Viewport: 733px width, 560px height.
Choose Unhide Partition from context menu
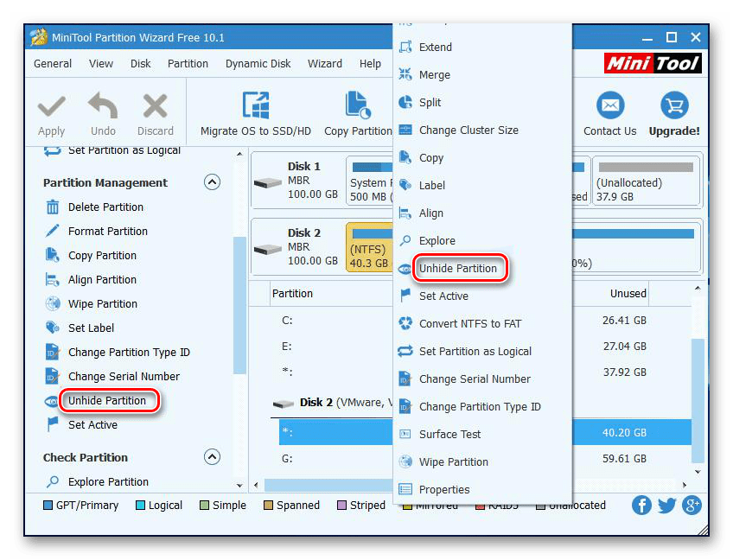coord(457,268)
